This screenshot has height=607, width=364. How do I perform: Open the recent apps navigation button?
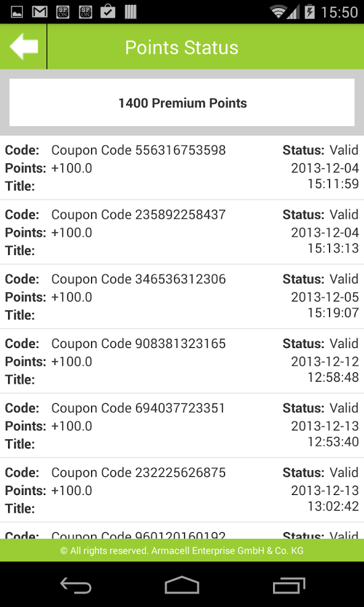pyautogui.click(x=289, y=585)
